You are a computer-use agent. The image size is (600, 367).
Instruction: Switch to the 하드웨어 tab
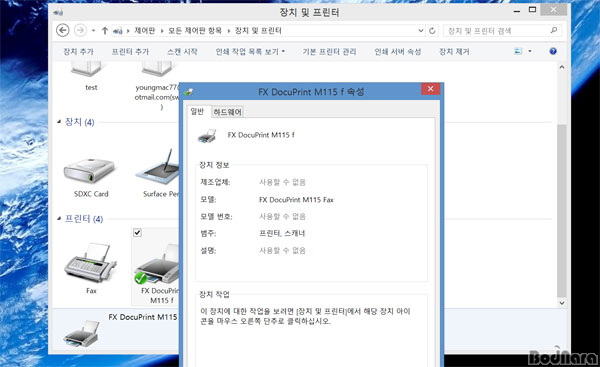click(x=227, y=112)
